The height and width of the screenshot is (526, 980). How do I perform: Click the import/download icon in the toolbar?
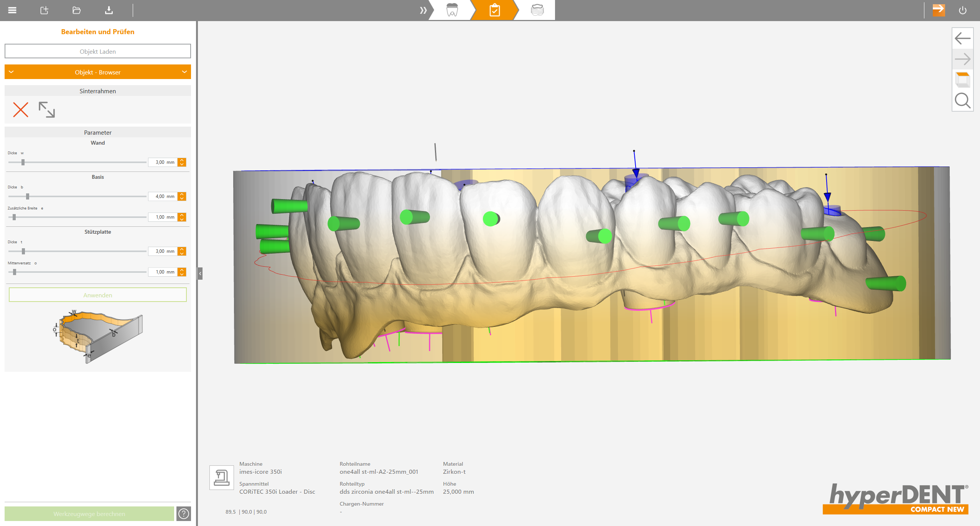click(109, 10)
